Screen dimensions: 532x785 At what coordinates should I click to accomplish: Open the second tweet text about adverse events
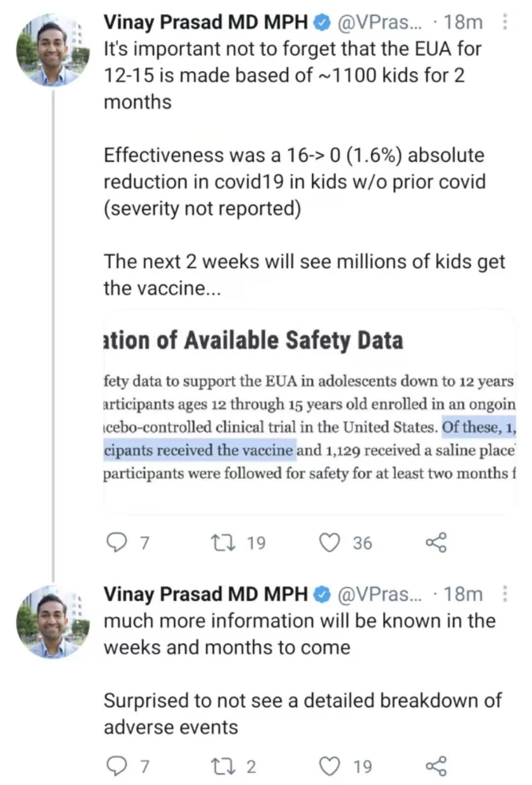click(302, 674)
